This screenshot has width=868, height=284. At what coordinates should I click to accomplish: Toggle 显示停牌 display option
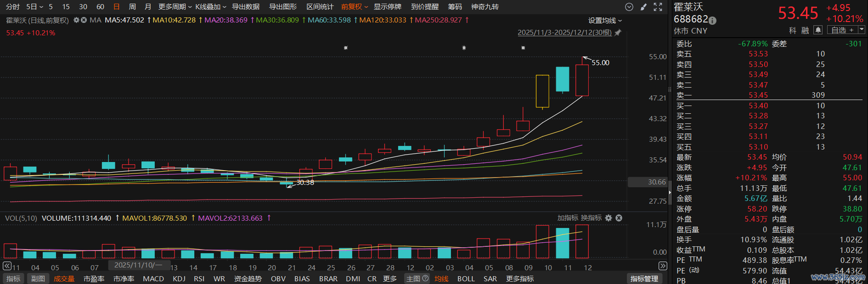pyautogui.click(x=387, y=7)
